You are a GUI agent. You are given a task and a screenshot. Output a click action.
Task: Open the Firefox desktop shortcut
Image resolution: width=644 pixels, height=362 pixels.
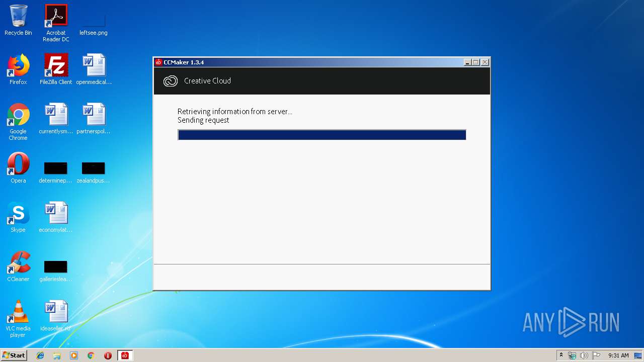18,69
